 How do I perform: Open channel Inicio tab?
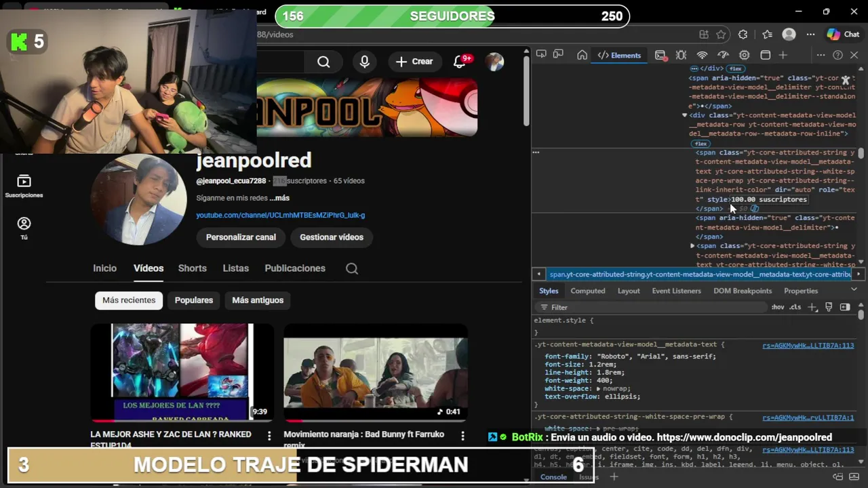(104, 268)
